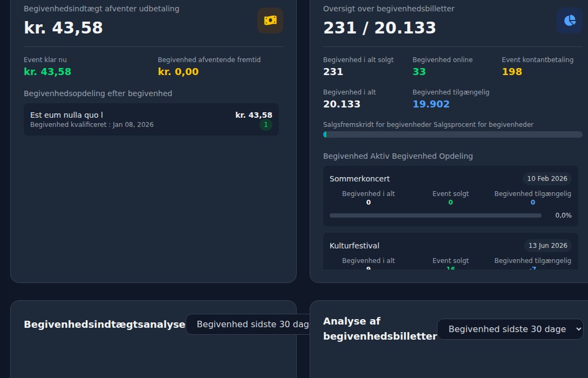Click the Begivenhed i alt solgt value 231
The image size is (588, 378).
click(x=333, y=72)
